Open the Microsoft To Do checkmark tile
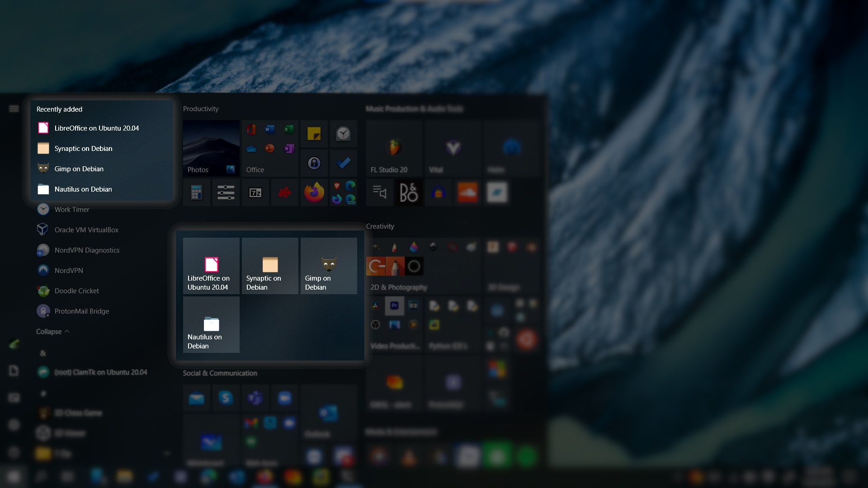Viewport: 868px width, 488px height. pos(343,163)
